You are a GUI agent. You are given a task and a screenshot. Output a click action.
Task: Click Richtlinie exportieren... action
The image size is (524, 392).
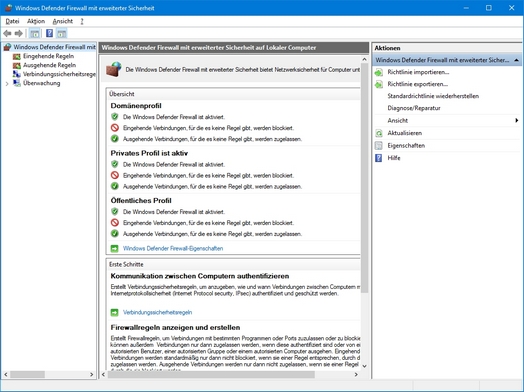click(417, 84)
